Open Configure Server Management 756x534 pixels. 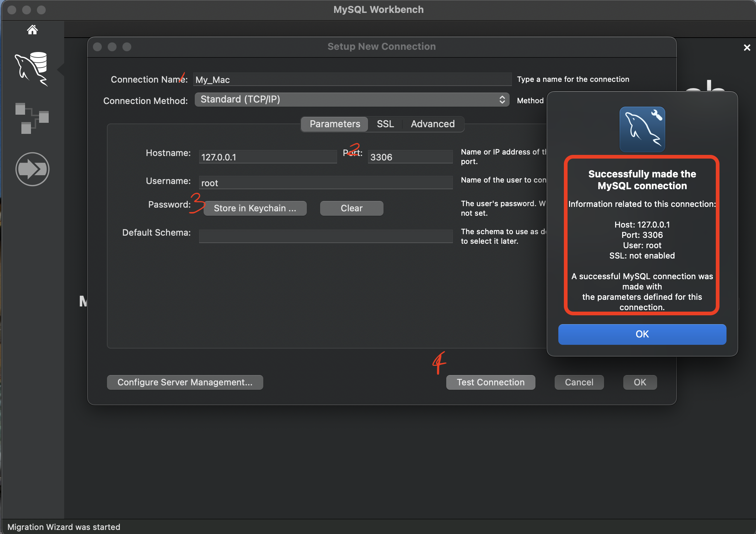185,382
